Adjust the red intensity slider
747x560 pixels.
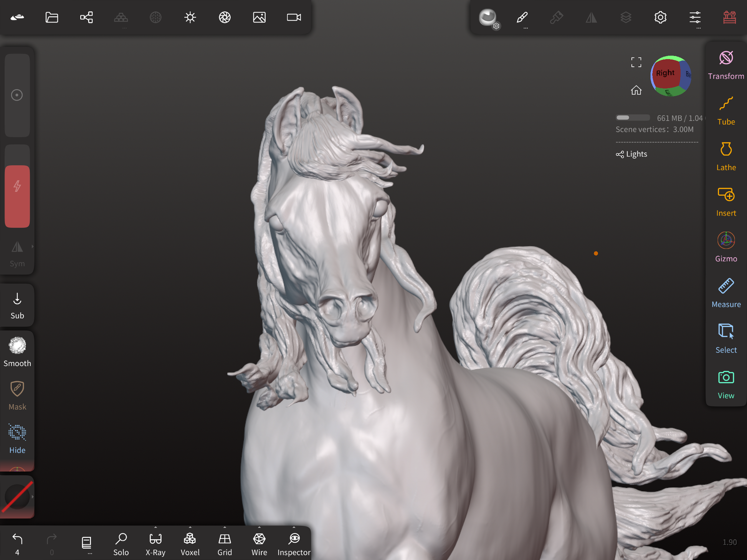click(x=17, y=196)
